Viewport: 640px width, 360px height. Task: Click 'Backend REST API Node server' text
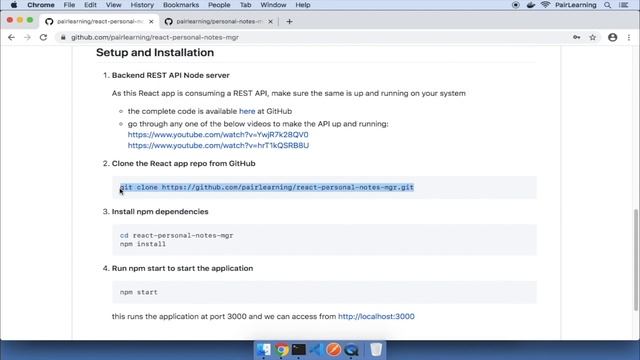tap(171, 75)
